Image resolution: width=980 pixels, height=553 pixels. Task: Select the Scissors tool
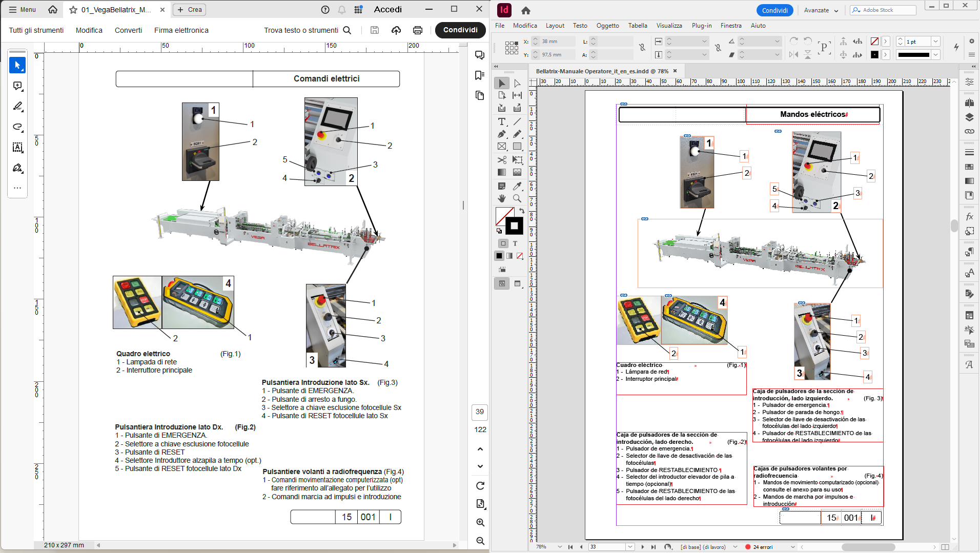pos(502,160)
